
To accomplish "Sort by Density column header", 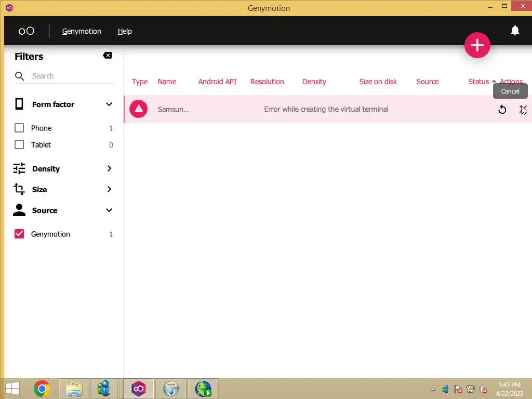I will pyautogui.click(x=314, y=82).
